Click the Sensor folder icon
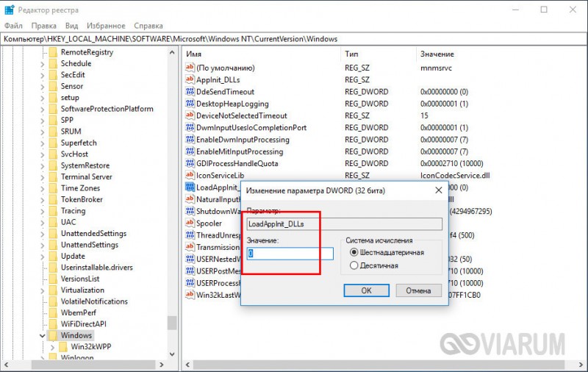 [x=53, y=86]
